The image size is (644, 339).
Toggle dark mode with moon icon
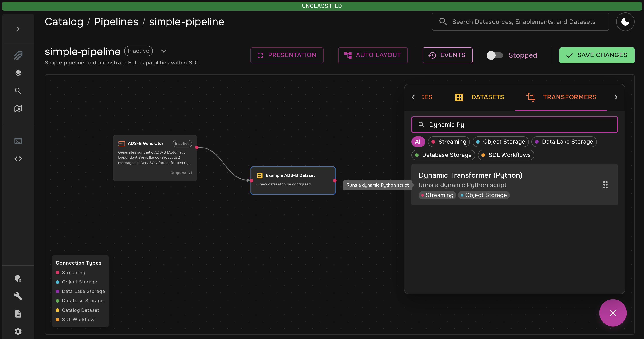tap(625, 22)
